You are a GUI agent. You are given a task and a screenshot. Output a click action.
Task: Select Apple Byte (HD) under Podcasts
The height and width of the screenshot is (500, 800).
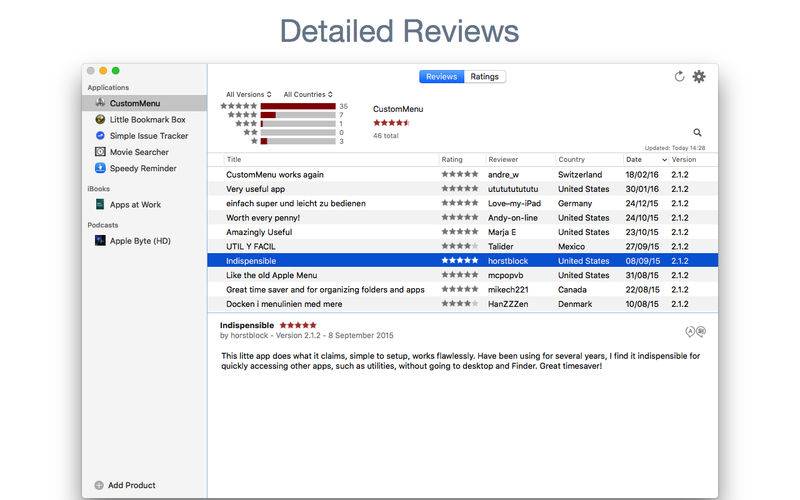[x=144, y=241]
